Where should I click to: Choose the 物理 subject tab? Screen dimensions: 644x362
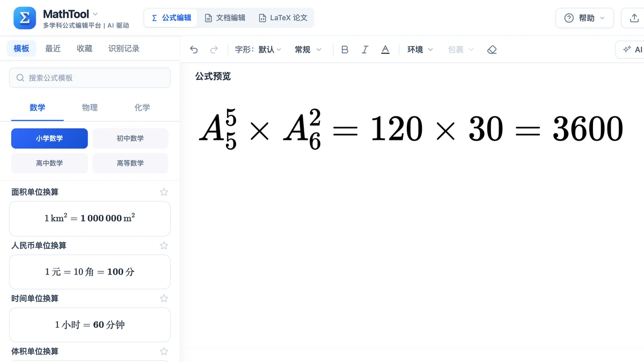pyautogui.click(x=90, y=108)
